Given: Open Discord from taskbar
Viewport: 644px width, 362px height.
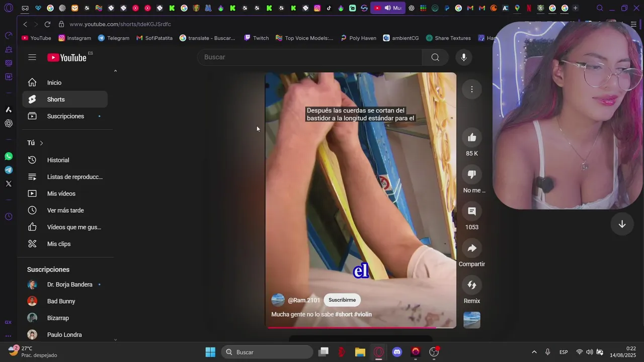Looking at the screenshot, I should [397, 352].
